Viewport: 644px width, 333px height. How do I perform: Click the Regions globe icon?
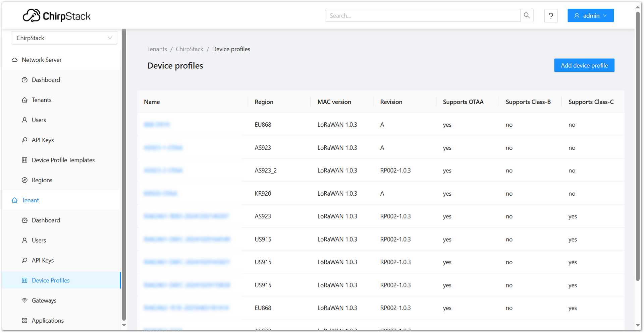point(24,180)
